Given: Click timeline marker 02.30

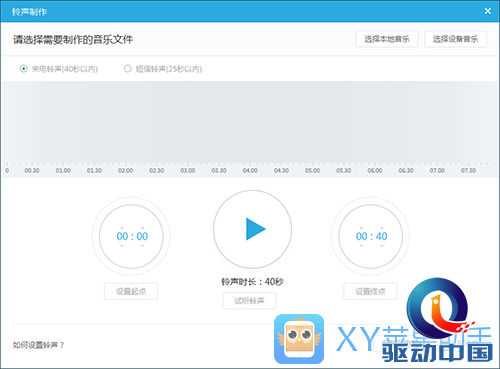Looking at the screenshot, I should pyautogui.click(x=157, y=171).
